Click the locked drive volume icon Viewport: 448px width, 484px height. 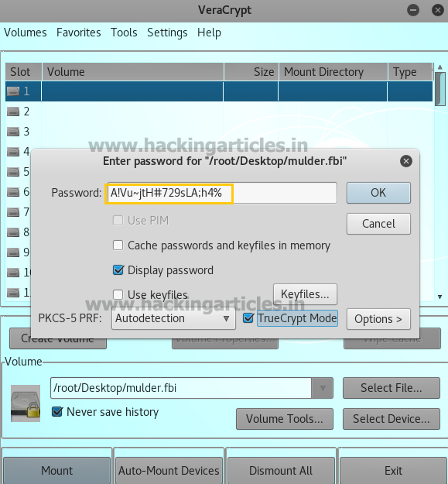coord(26,403)
